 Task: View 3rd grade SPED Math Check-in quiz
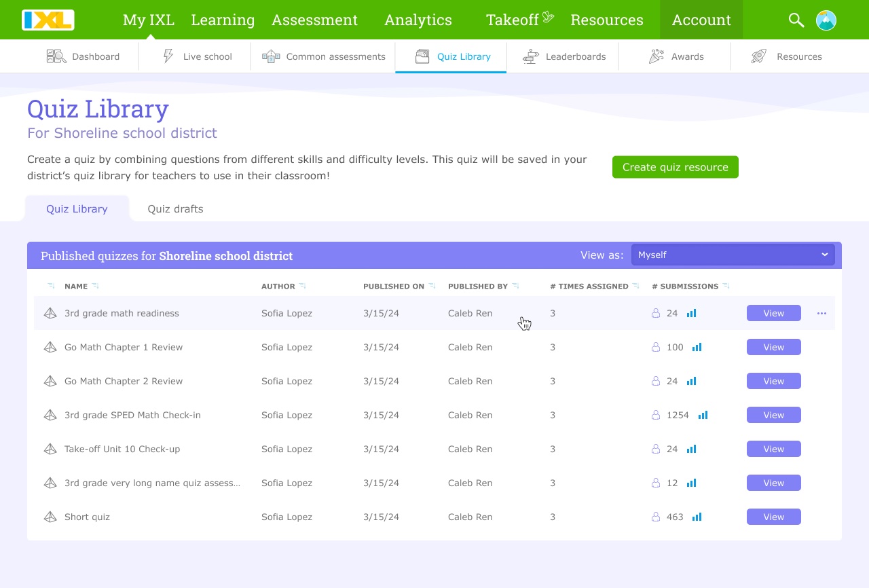[774, 415]
